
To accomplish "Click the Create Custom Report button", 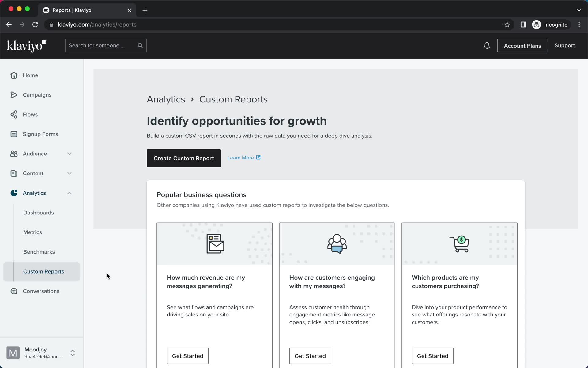I will click(184, 158).
